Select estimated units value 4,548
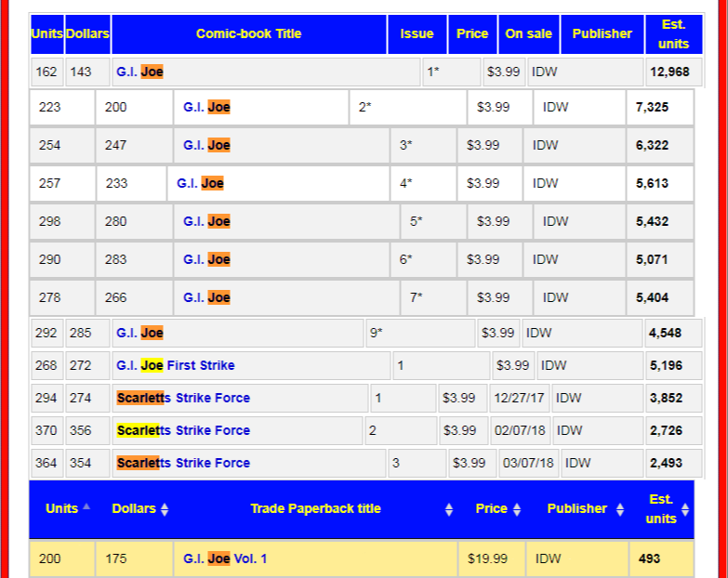The image size is (728, 578). pos(665,333)
